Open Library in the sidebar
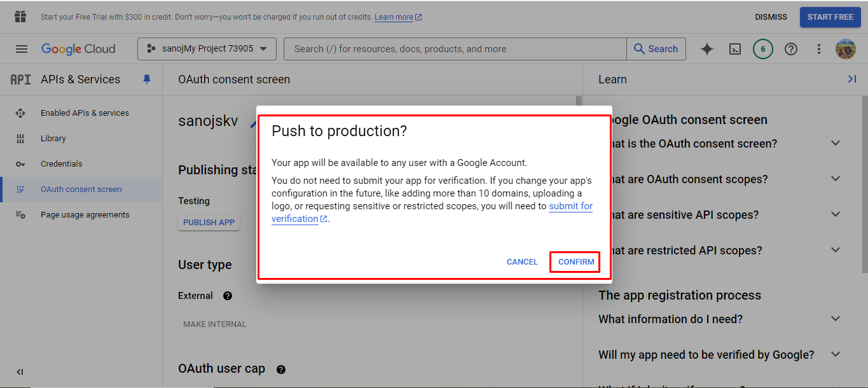The width and height of the screenshot is (868, 388). 81,139
